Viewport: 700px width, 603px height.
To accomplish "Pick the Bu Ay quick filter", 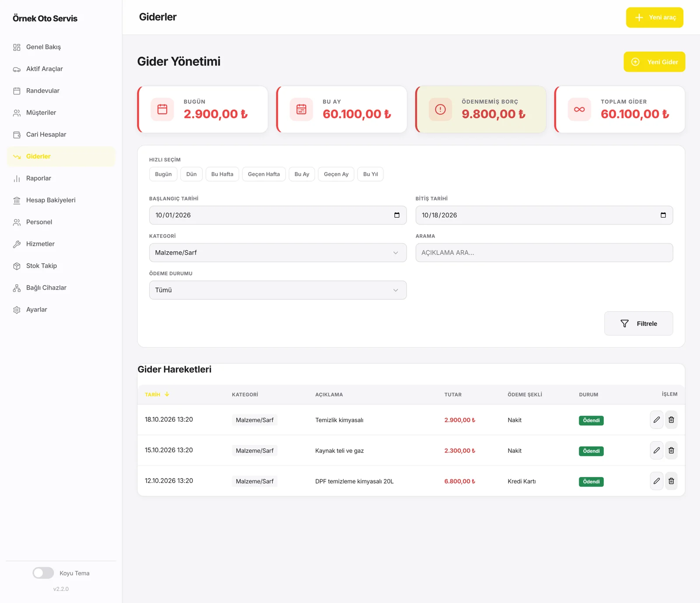I will (x=302, y=174).
